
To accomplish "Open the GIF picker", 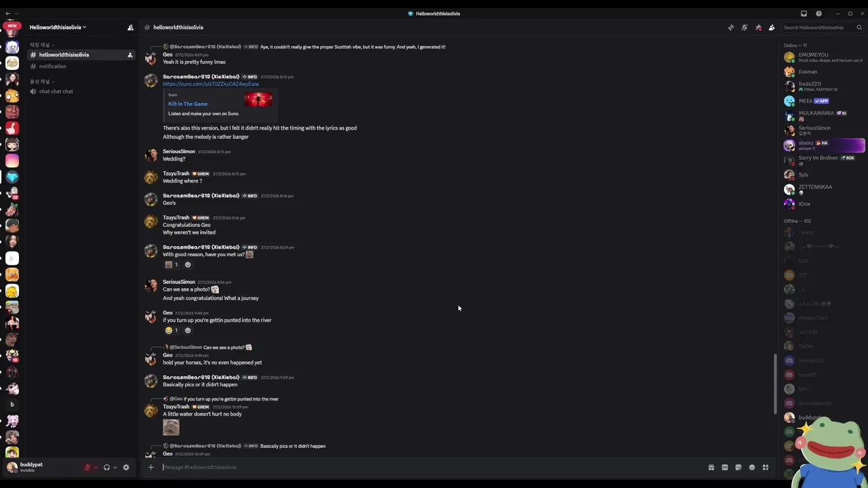I will point(724,467).
